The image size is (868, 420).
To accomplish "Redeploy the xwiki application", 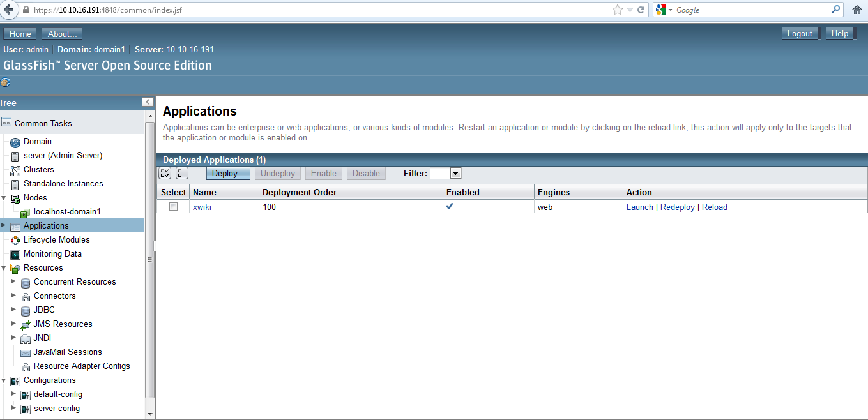I will pyautogui.click(x=678, y=207).
